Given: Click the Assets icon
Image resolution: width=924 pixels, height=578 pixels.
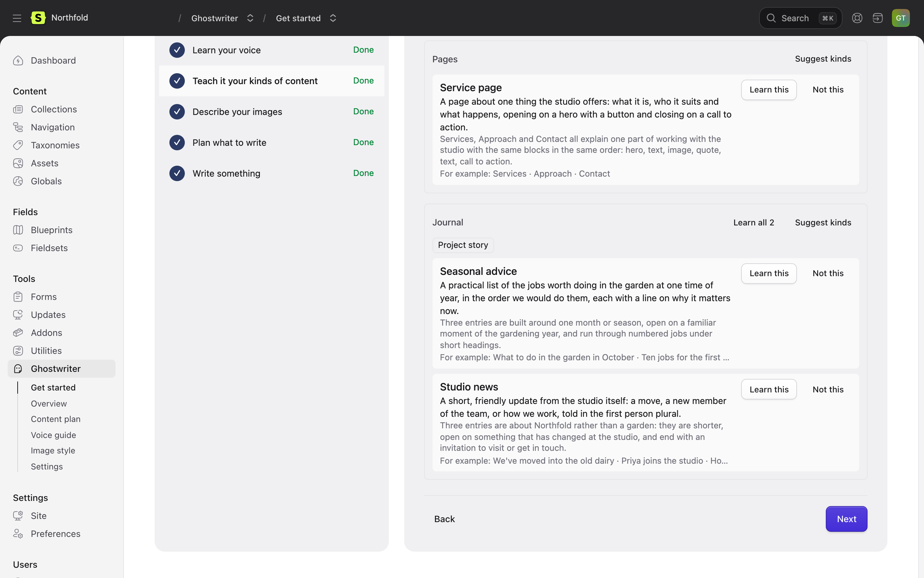Looking at the screenshot, I should [x=18, y=163].
